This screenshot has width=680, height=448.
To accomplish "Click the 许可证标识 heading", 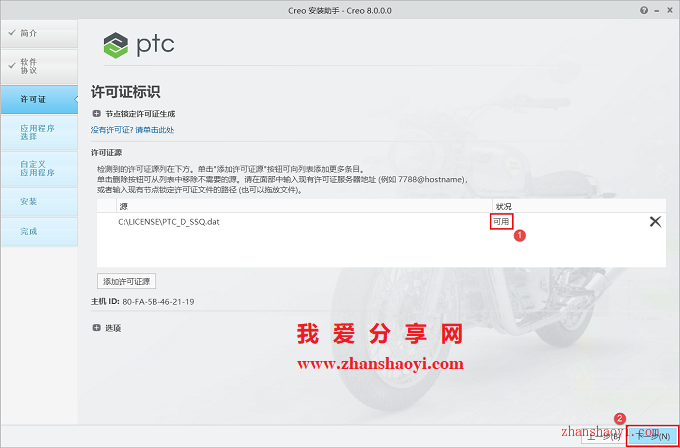I will click(125, 92).
